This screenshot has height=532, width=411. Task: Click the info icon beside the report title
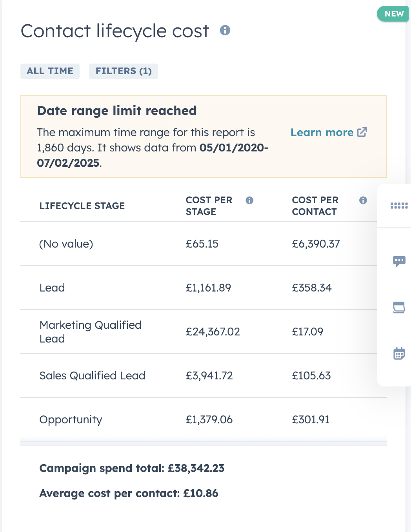(x=225, y=31)
